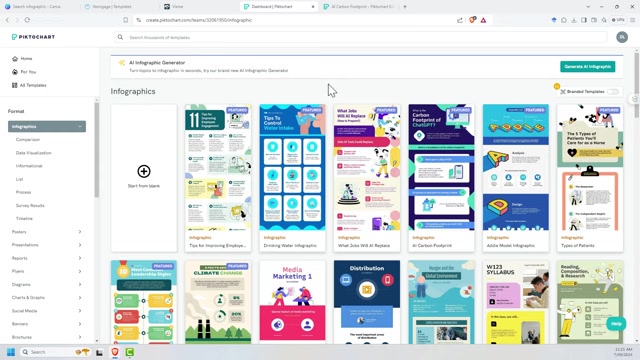Click the template search field
This screenshot has width=640, height=360.
click(x=361, y=37)
